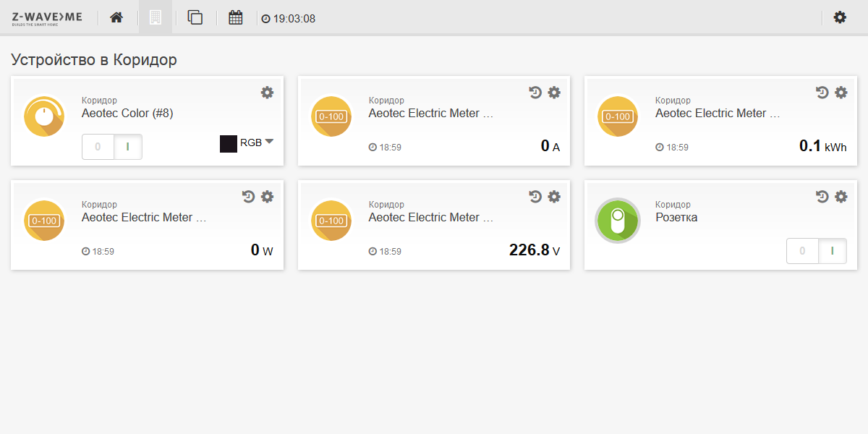Click the black RGB color swatch
This screenshot has height=434, width=868.
pos(229,143)
